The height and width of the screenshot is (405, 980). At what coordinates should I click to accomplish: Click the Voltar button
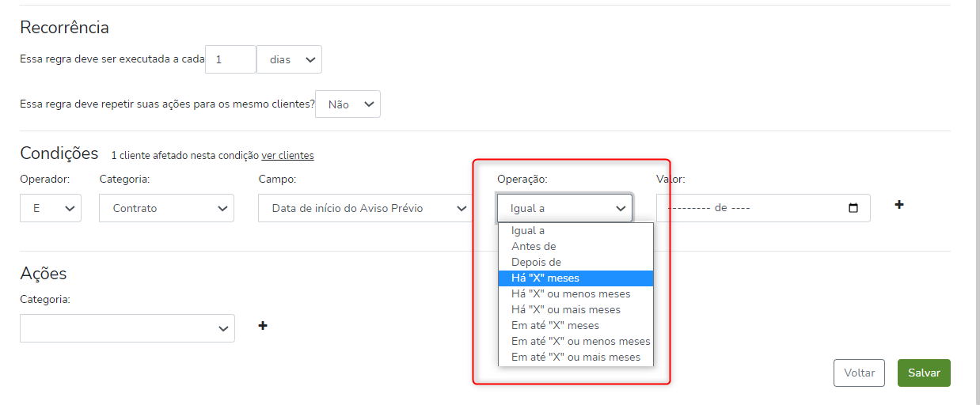click(859, 373)
